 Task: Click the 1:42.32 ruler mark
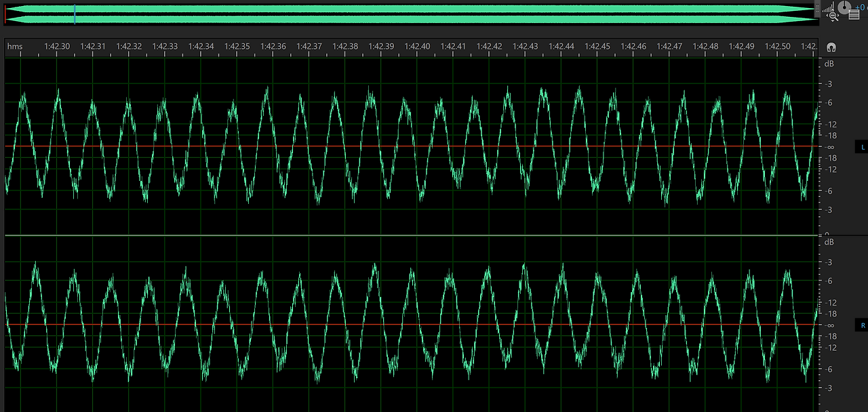[129, 47]
